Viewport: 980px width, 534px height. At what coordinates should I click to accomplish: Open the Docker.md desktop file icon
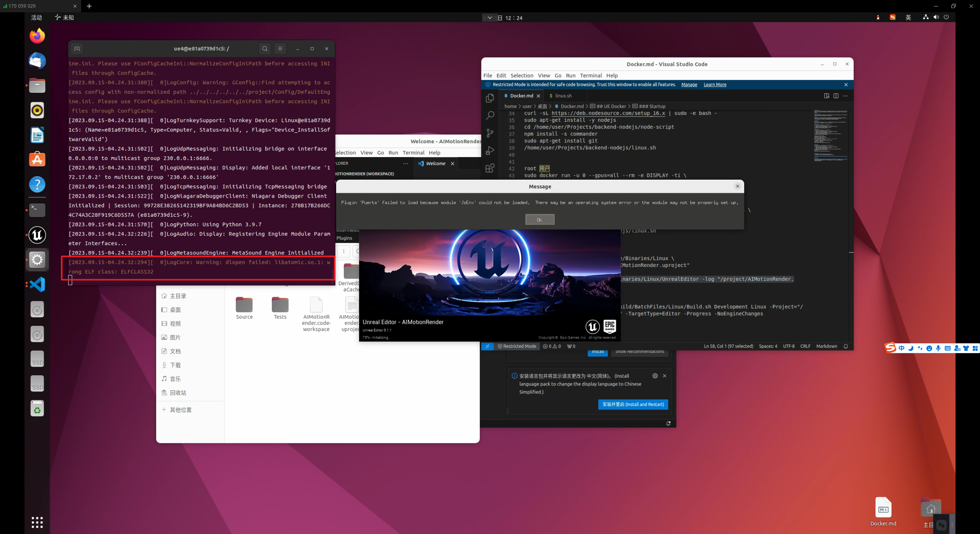pyautogui.click(x=883, y=511)
